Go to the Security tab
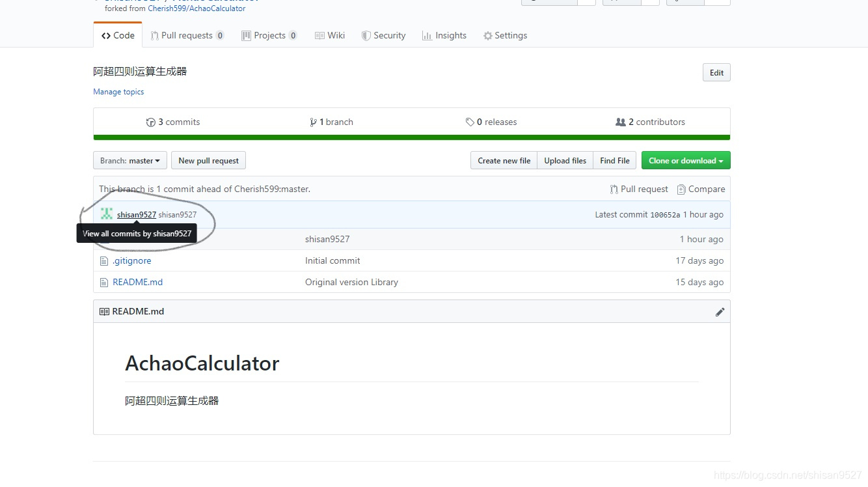Viewport: 868px width, 487px height. click(x=384, y=35)
